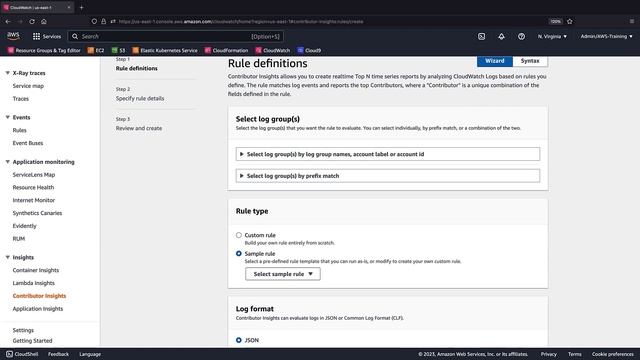Screen dimensions: 640x360
Task: Open Internet Monitor in sidebar
Action: click(x=34, y=200)
